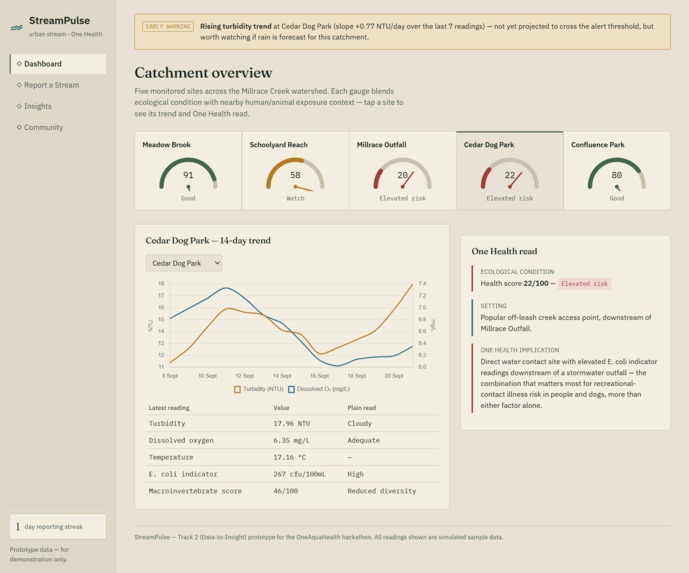Open the Community nav item

[58, 127]
